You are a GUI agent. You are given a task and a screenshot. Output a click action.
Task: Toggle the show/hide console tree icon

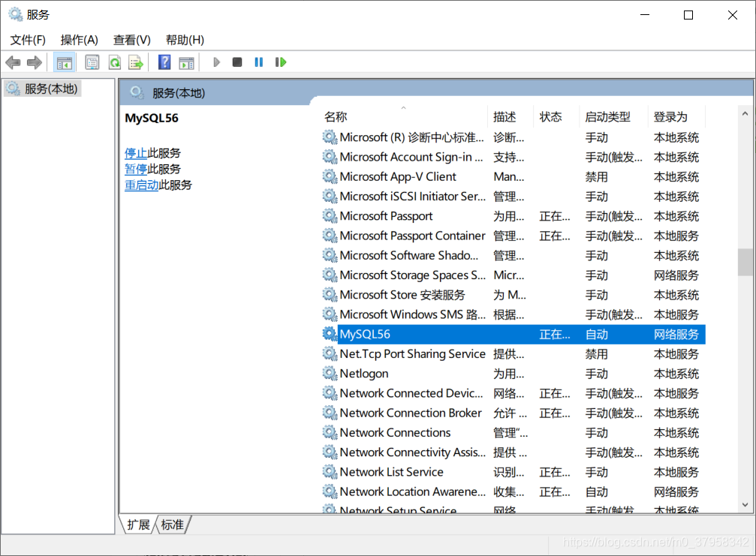coord(64,62)
